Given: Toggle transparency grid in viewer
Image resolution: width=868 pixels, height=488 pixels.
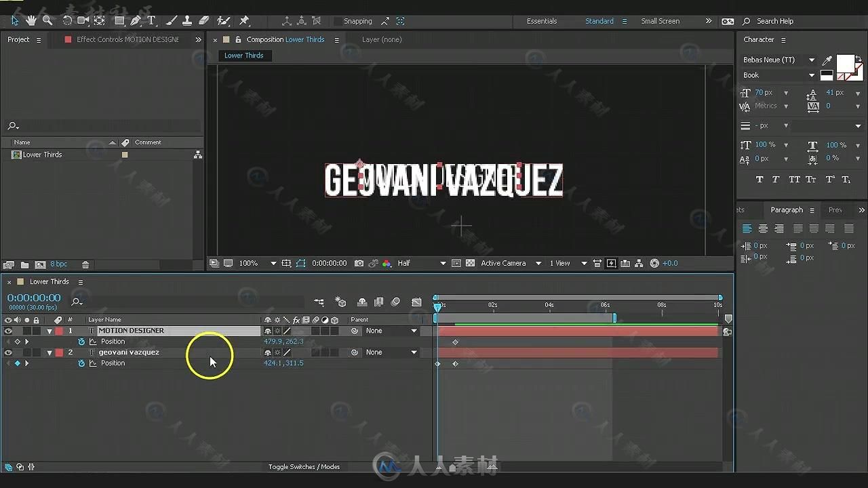Looking at the screenshot, I should (x=470, y=263).
